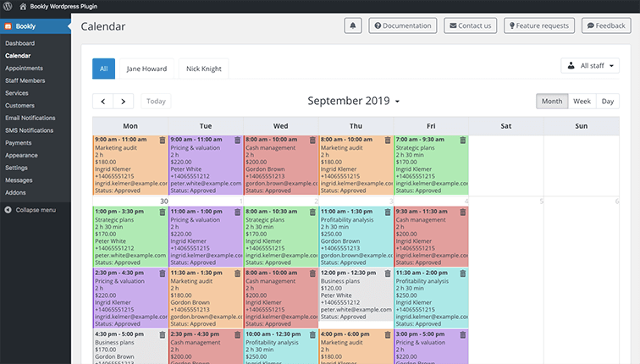Screen dimensions: 640x364
Task: Click the Sat column header
Action: point(506,126)
